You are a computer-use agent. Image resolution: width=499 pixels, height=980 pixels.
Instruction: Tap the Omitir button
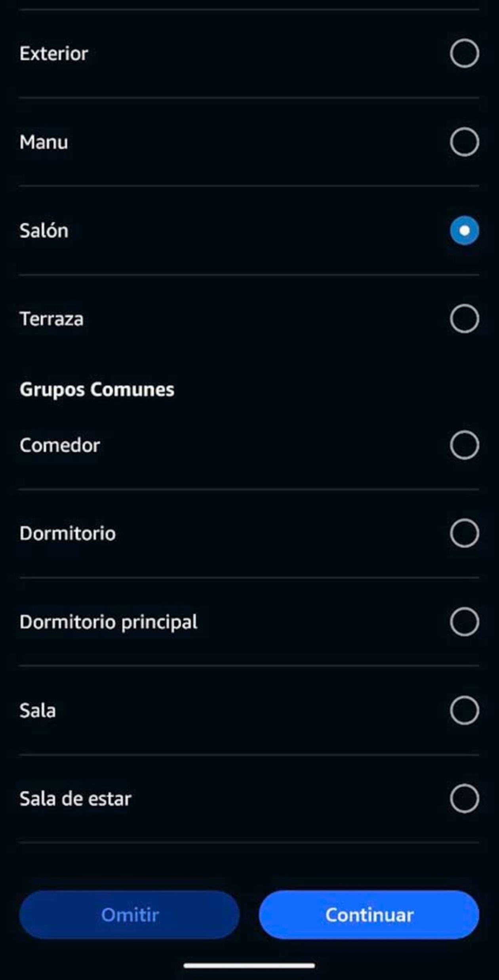[130, 915]
